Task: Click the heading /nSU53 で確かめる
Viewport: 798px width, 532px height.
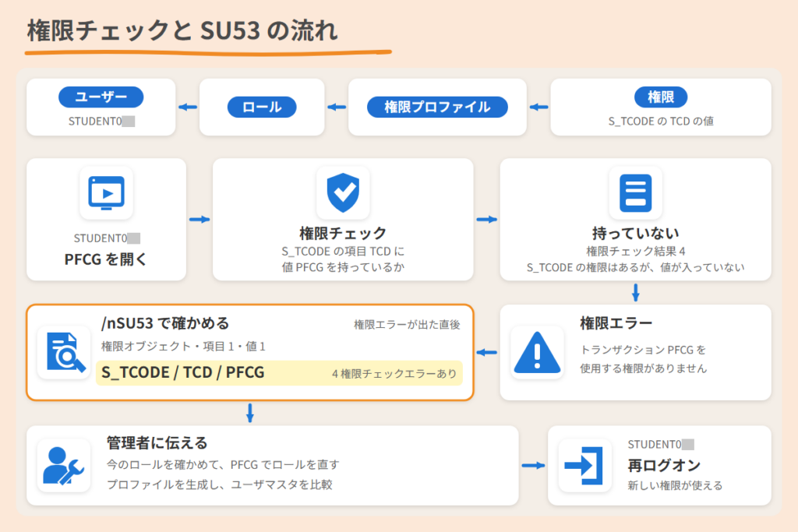Action: point(165,323)
